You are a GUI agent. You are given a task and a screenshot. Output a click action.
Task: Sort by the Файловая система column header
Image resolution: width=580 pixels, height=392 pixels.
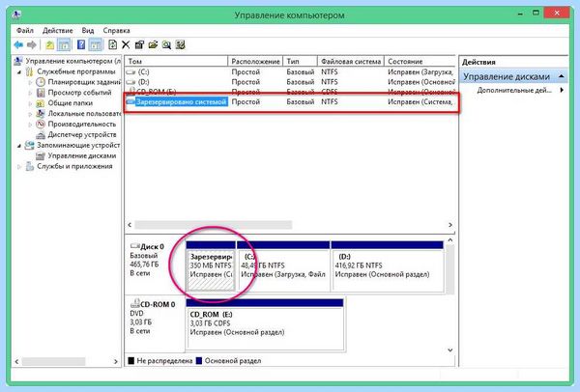click(x=351, y=62)
